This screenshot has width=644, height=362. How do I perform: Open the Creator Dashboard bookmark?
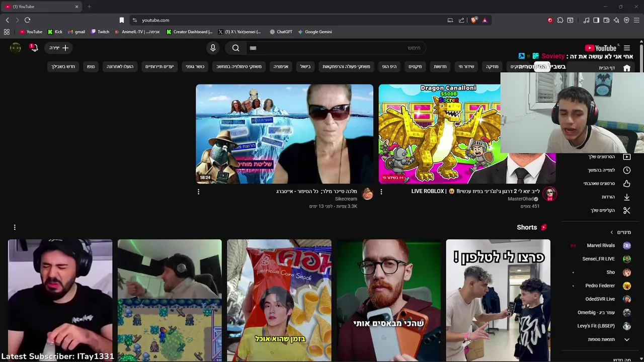pos(189,32)
